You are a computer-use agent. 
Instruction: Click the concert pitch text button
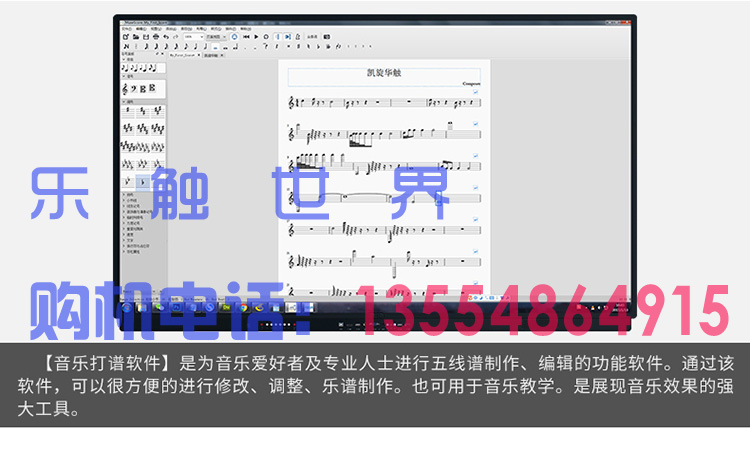(312, 37)
